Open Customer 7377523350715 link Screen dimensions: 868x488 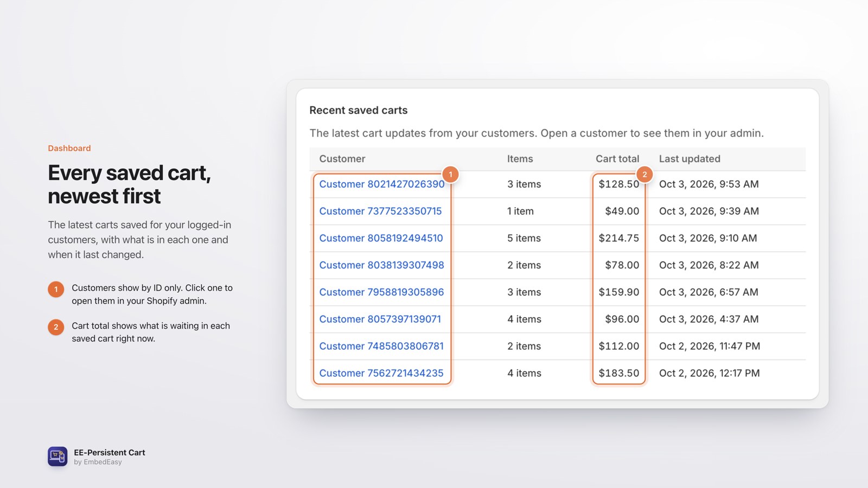pyautogui.click(x=380, y=211)
